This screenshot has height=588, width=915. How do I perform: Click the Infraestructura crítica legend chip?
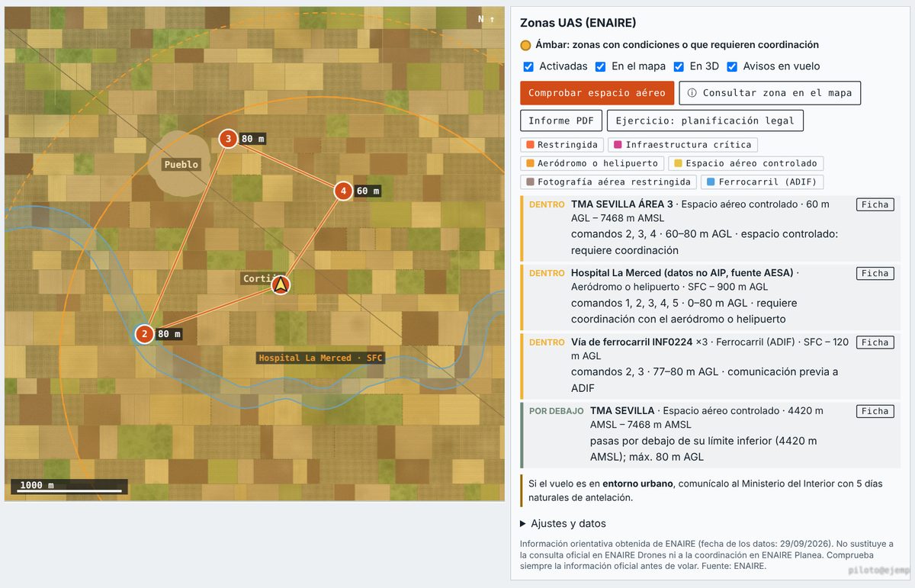(x=683, y=145)
